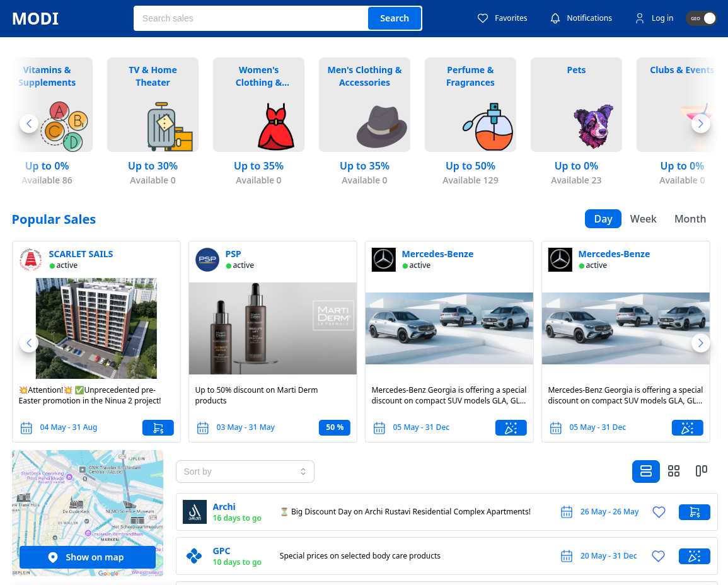View the Ninua 2 building image
This screenshot has height=585, width=728.
tap(96, 328)
